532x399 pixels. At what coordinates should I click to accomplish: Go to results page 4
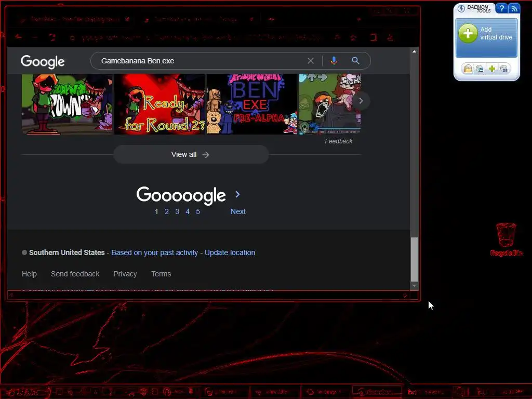(x=188, y=212)
